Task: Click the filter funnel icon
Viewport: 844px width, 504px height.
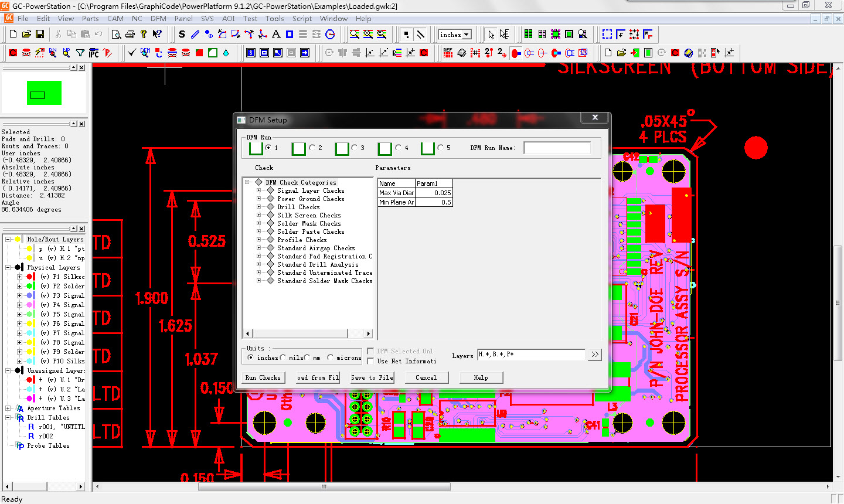Action: click(80, 53)
